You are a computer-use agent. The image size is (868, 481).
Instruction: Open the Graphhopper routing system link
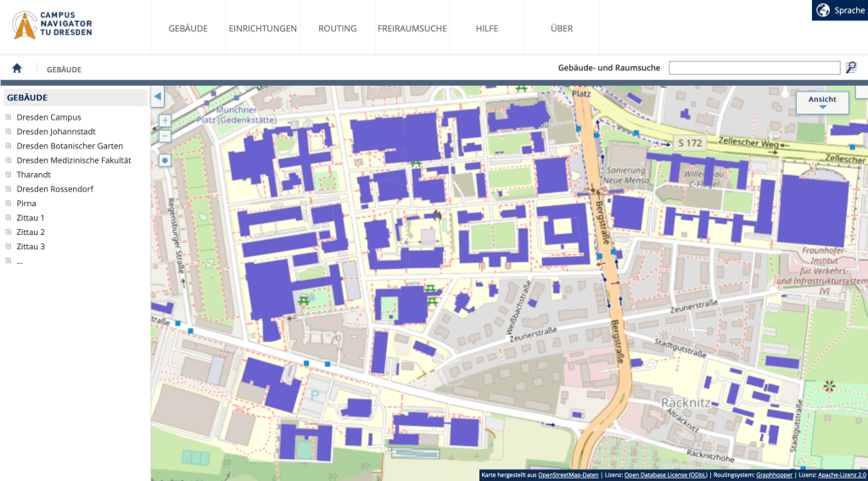(774, 475)
